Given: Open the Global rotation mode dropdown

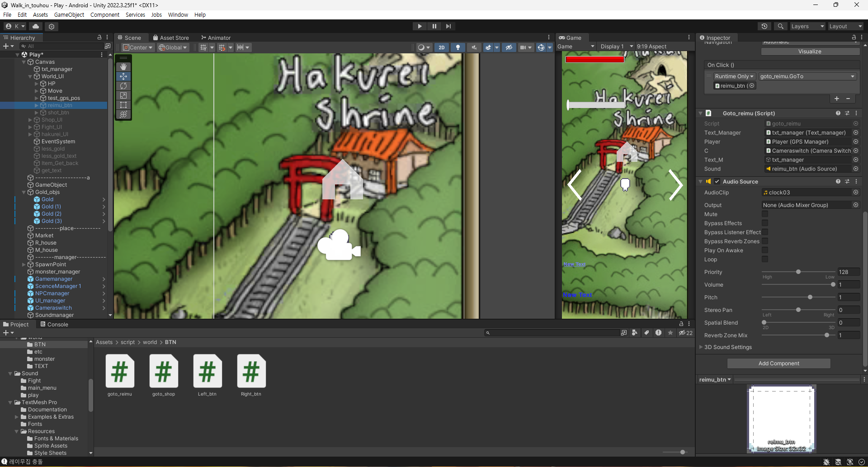Looking at the screenshot, I should (173, 47).
